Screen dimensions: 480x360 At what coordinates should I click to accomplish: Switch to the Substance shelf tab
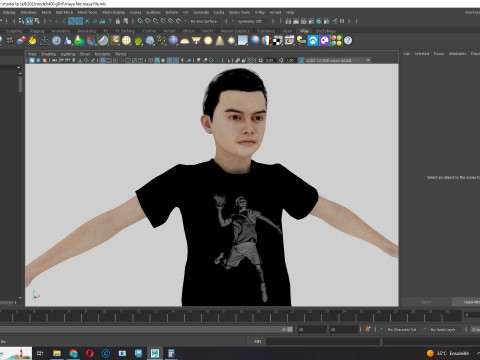(266, 31)
